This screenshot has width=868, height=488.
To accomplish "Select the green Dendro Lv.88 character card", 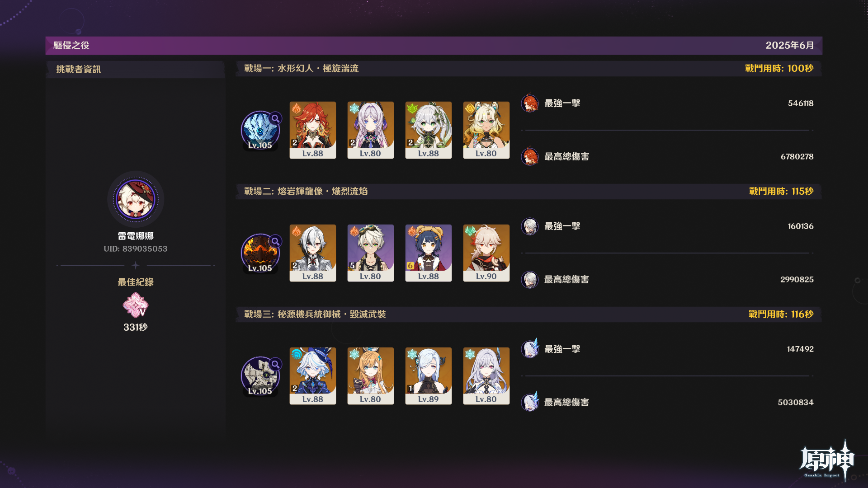I will pyautogui.click(x=429, y=130).
